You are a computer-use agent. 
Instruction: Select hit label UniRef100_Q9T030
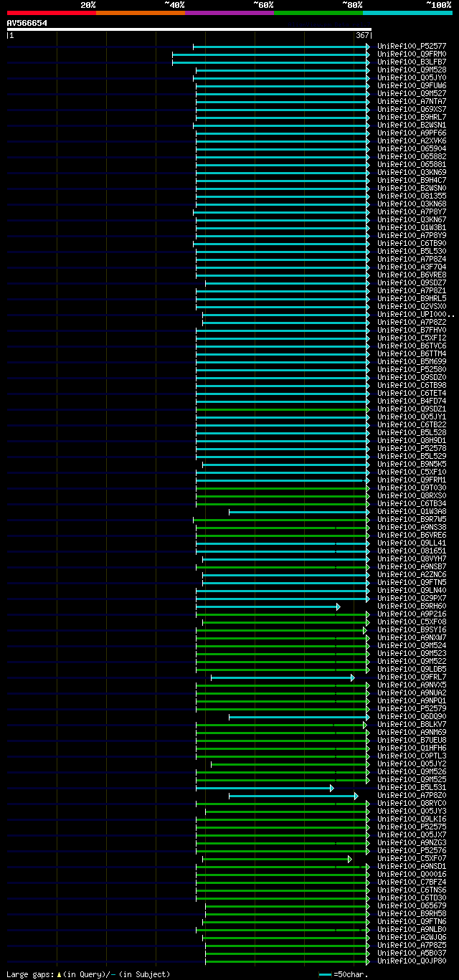click(412, 487)
